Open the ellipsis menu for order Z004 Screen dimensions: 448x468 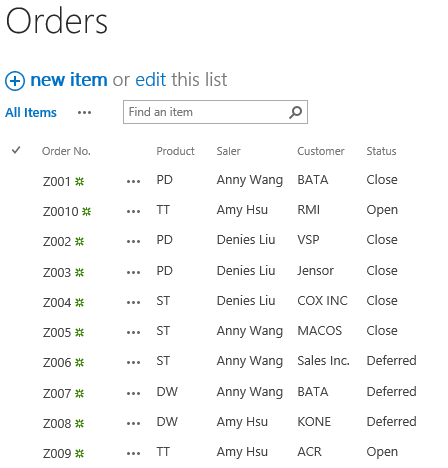point(133,303)
